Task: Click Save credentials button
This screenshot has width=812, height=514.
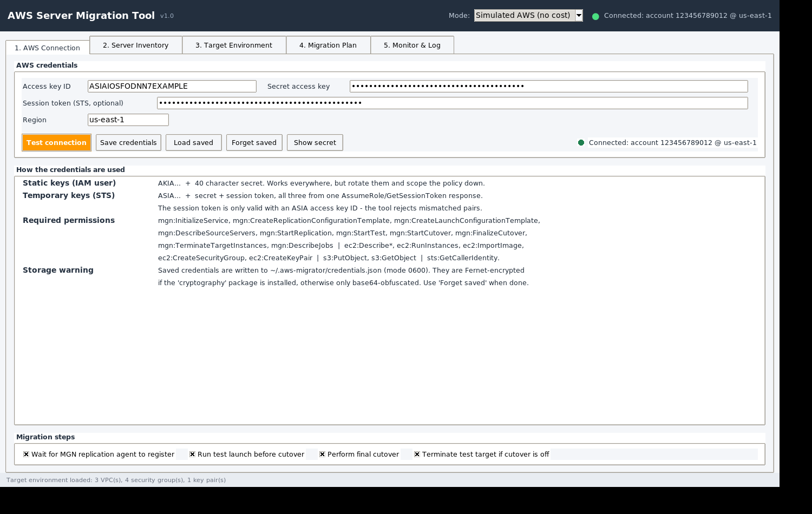Action: click(x=128, y=143)
